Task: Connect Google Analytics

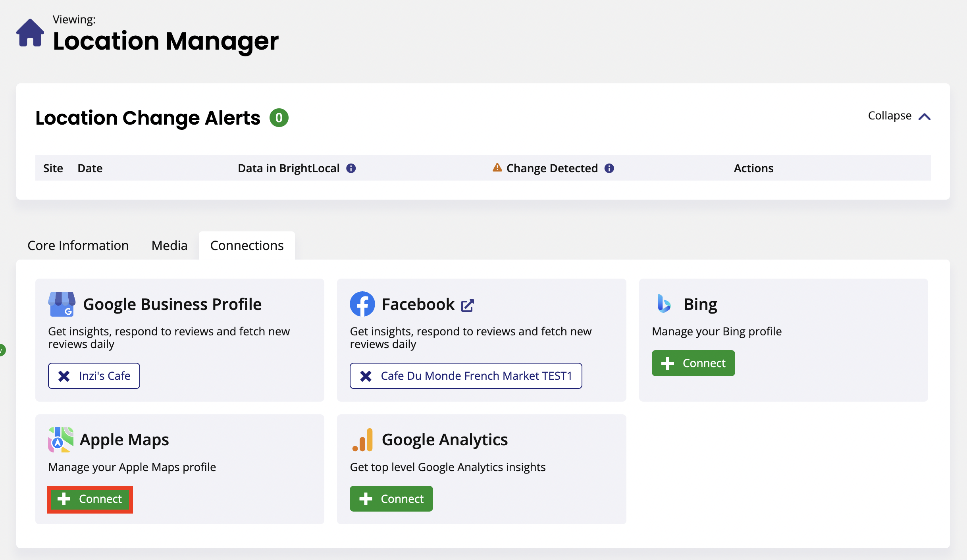Action: [391, 499]
